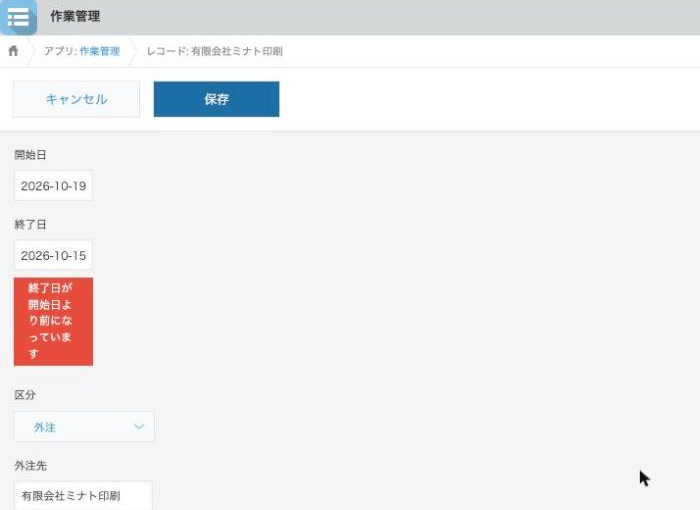
Task: Click the 外注先 field label
Action: 30,466
